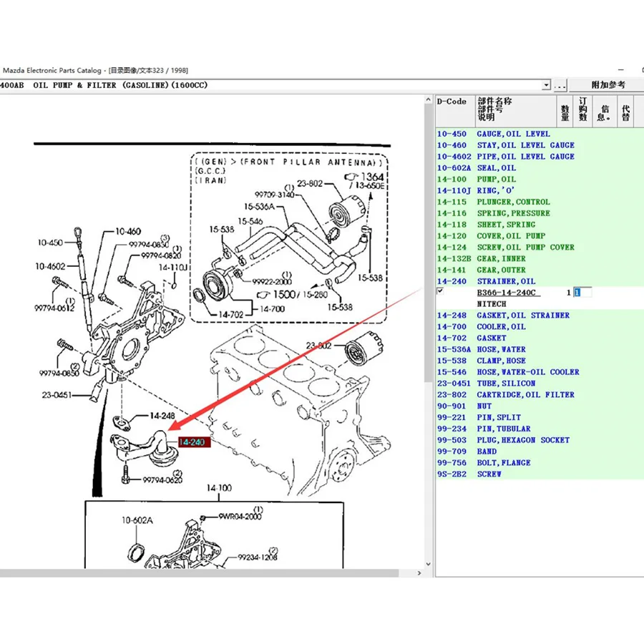
Task: Select row 10-450 GAUGE, OIL LEVEL
Action: (540, 134)
